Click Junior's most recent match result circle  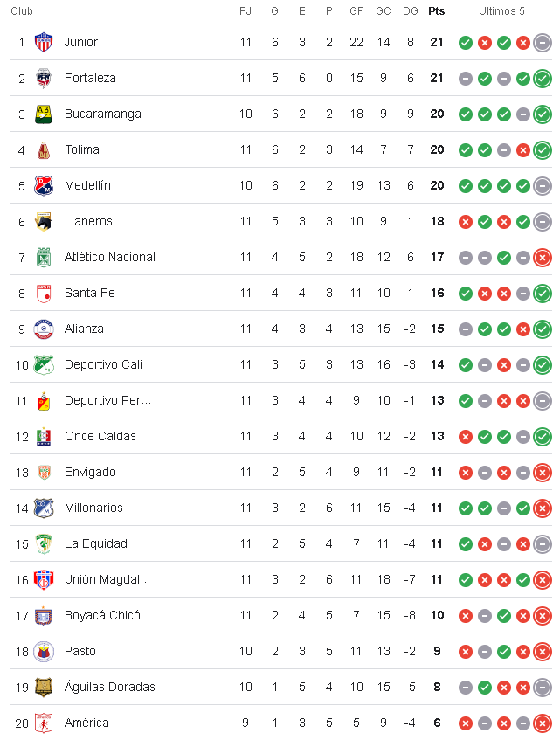[x=543, y=42]
